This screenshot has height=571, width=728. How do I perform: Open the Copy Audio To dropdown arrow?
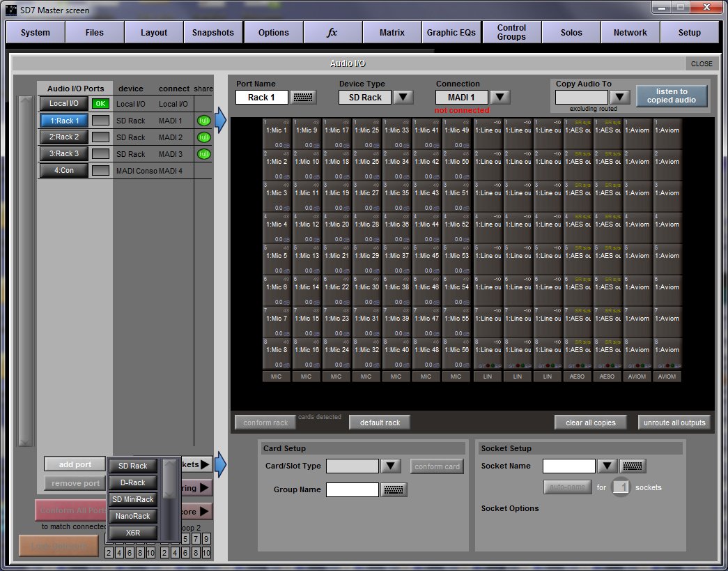point(619,97)
